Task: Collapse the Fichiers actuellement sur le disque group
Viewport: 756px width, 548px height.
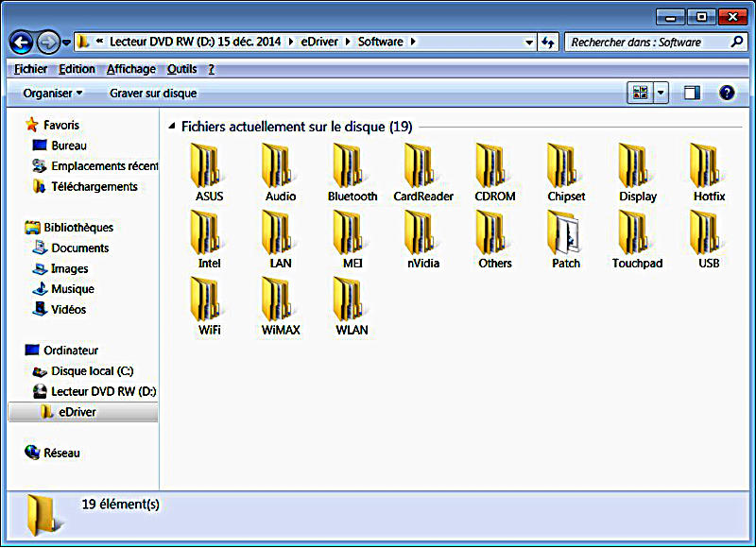Action: 171,127
